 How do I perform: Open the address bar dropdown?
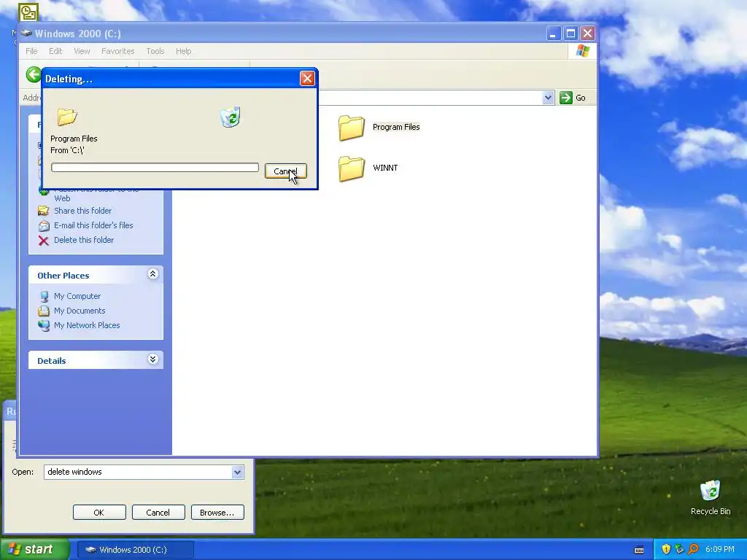[x=548, y=98]
